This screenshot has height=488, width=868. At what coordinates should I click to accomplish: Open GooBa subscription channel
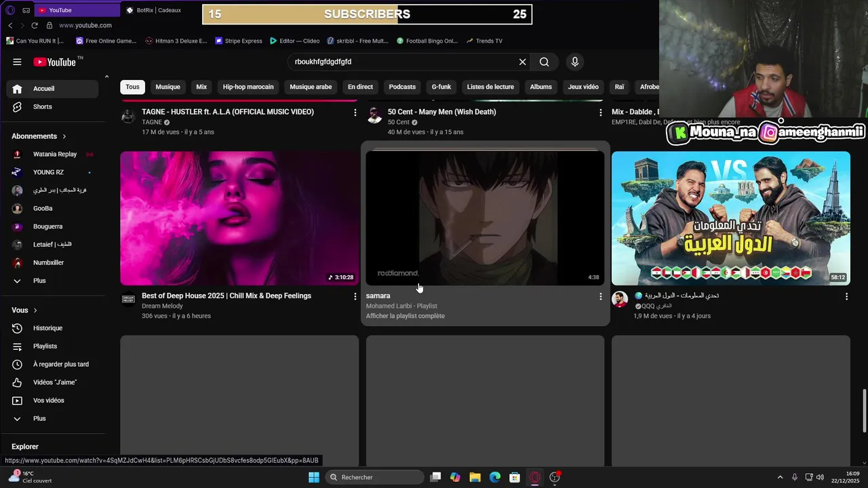tap(52, 208)
